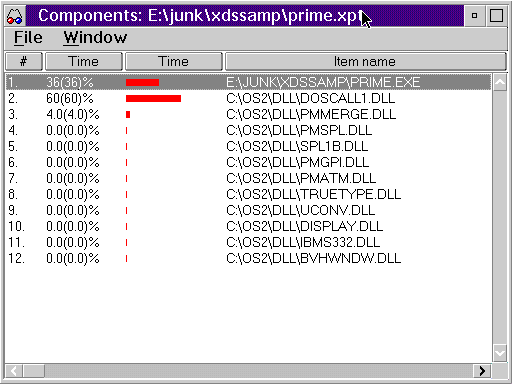Select row C:\OS2\DLL\IBMS332.DLL
The width and height of the screenshot is (512, 384).
coord(248,242)
